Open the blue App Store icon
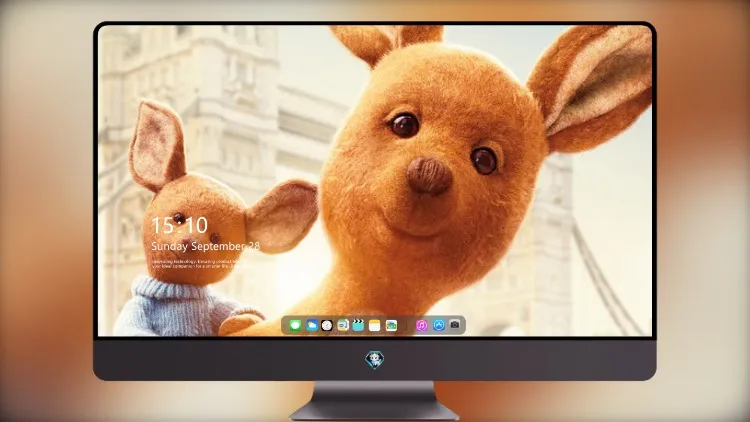 click(439, 325)
